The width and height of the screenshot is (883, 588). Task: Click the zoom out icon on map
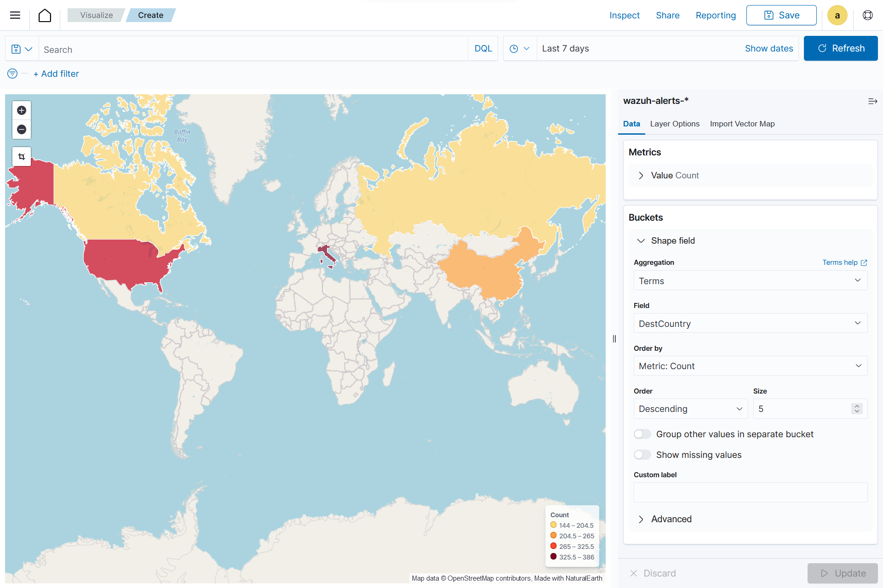click(21, 129)
